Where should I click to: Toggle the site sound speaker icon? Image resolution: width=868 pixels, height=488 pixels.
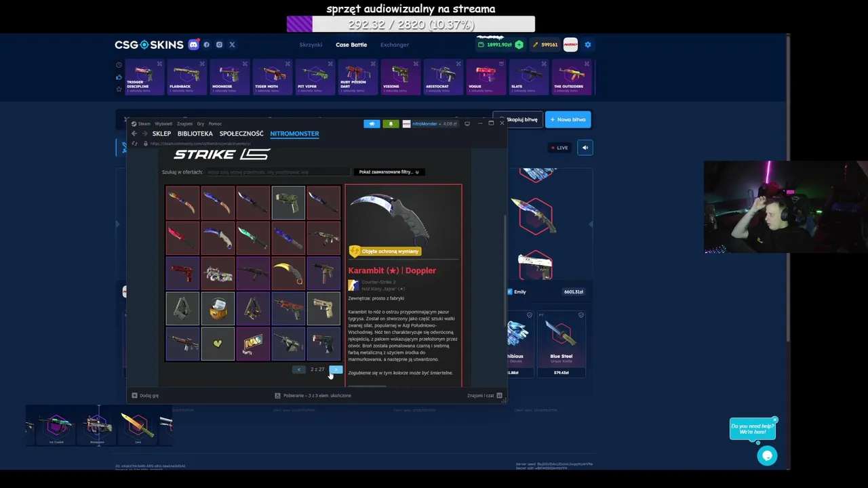585,148
